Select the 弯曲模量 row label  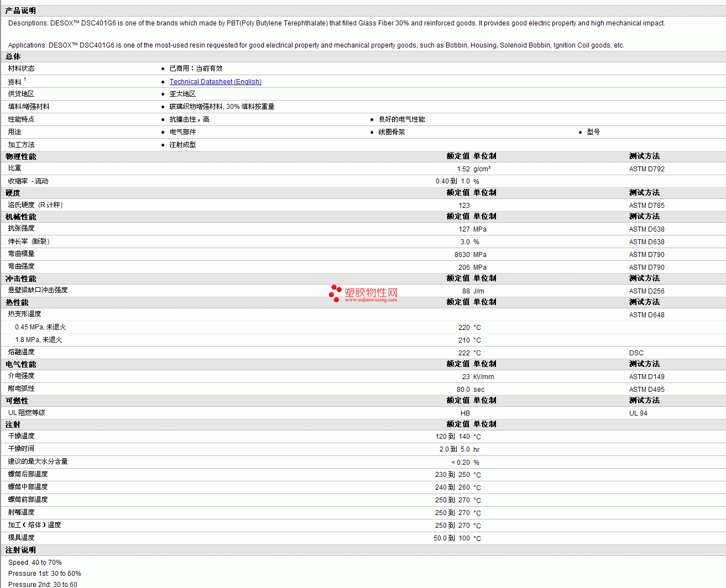coord(21,254)
